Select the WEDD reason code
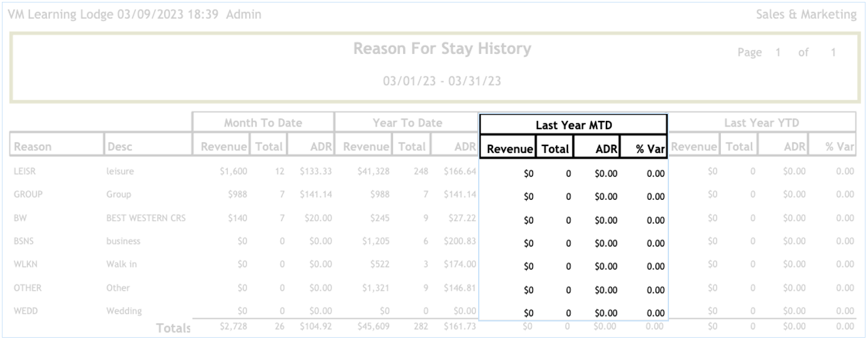868x339 pixels. [x=26, y=311]
